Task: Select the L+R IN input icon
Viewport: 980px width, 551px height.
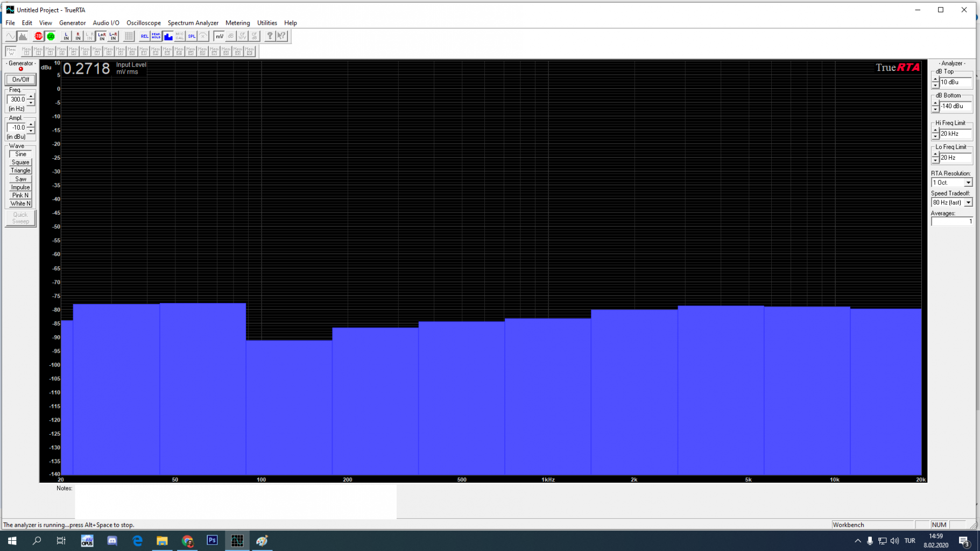Action: pos(102,36)
